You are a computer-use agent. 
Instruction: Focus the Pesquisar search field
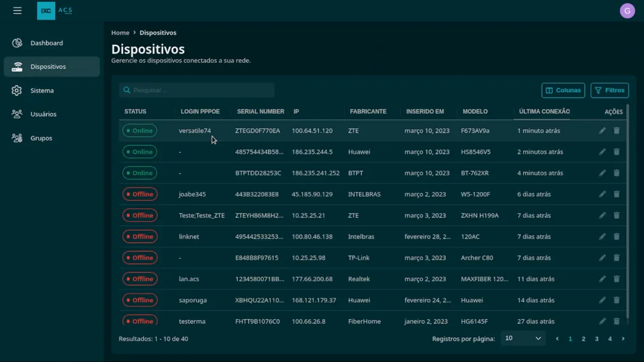point(196,90)
